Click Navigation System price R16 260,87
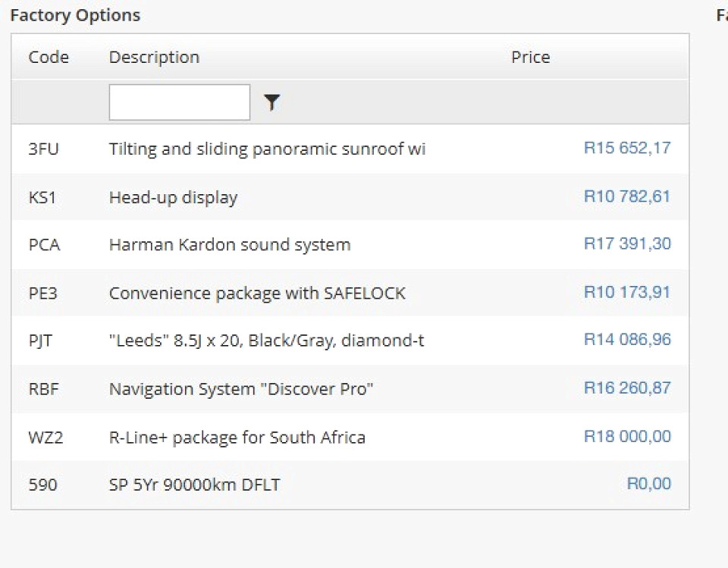The width and height of the screenshot is (728, 568). pos(626,388)
